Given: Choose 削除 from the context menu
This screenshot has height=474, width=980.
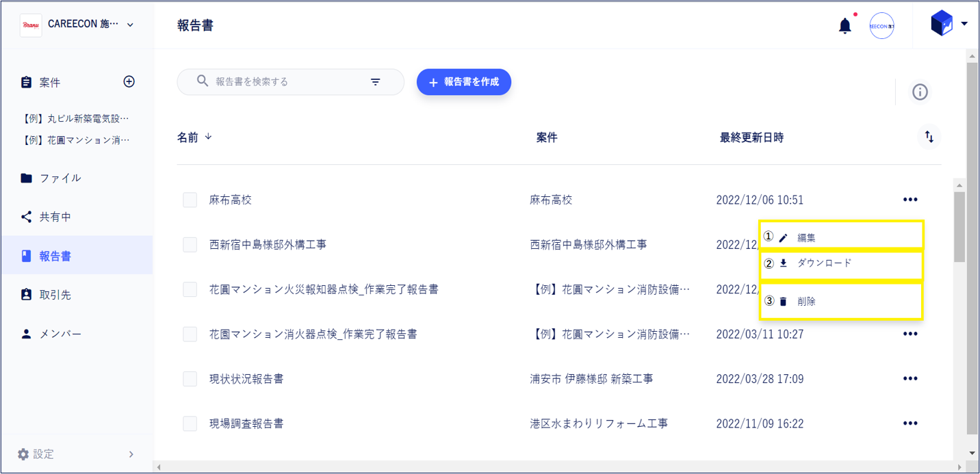Looking at the screenshot, I should [841, 301].
